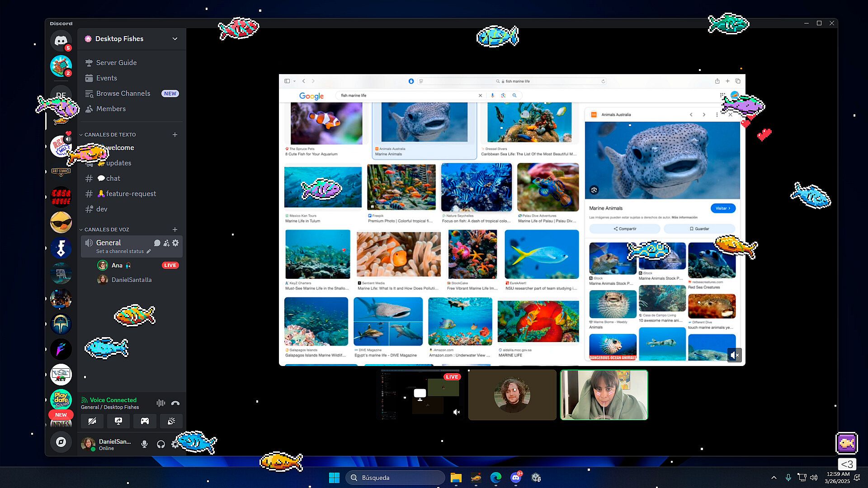
Task: Open the noise suppression waveform icon
Action: (160, 403)
